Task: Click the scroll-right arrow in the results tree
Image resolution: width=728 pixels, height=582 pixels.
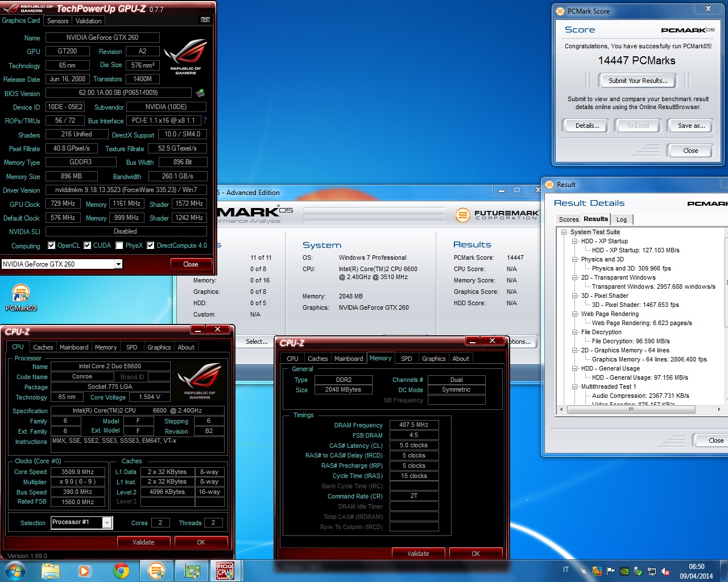Action: (719, 409)
